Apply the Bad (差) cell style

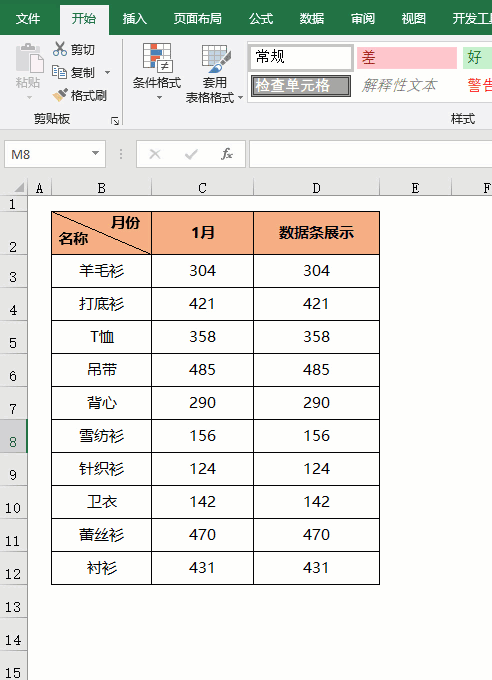pos(407,57)
